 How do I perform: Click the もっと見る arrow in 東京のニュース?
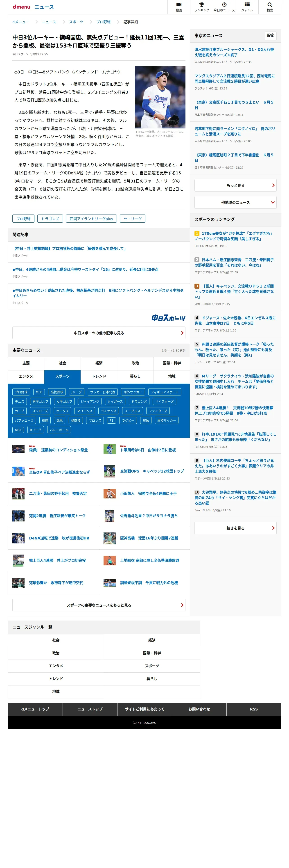(x=273, y=185)
